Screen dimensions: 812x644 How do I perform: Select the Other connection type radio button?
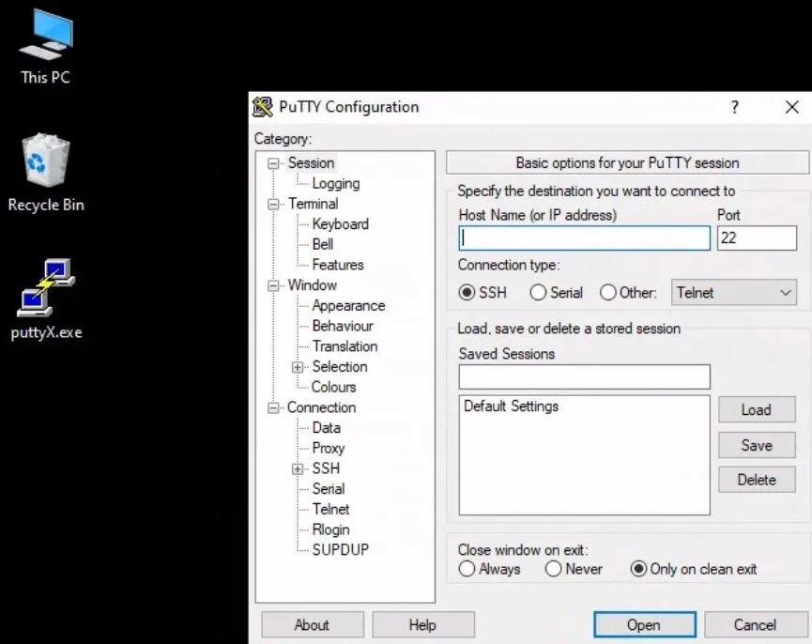pos(608,293)
